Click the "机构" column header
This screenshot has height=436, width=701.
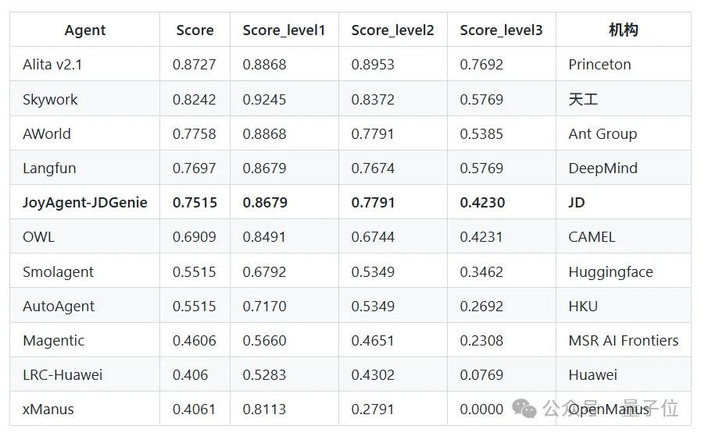coord(623,30)
